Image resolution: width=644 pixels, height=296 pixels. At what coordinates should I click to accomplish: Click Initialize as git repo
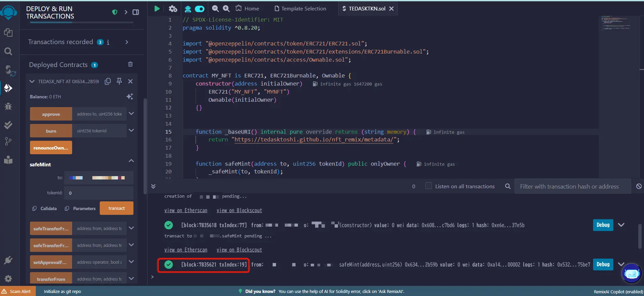(x=62, y=291)
